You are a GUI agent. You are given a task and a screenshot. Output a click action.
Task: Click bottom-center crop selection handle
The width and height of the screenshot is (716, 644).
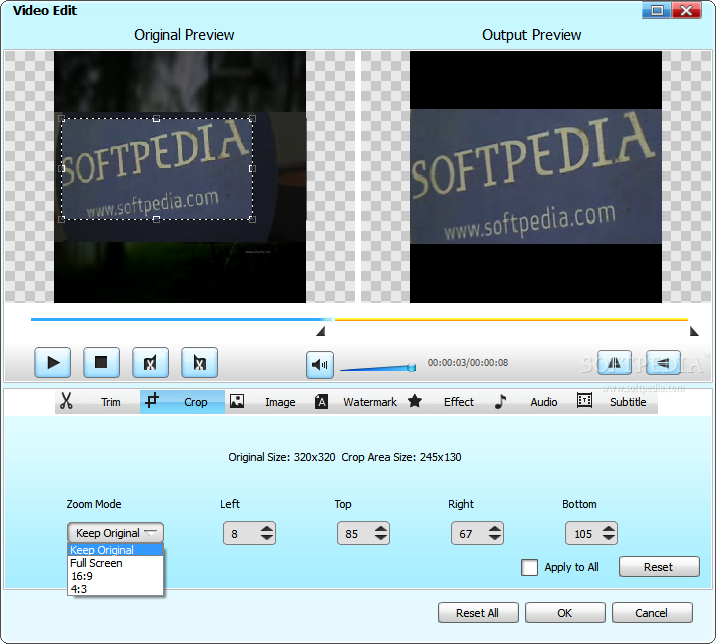coord(157,219)
